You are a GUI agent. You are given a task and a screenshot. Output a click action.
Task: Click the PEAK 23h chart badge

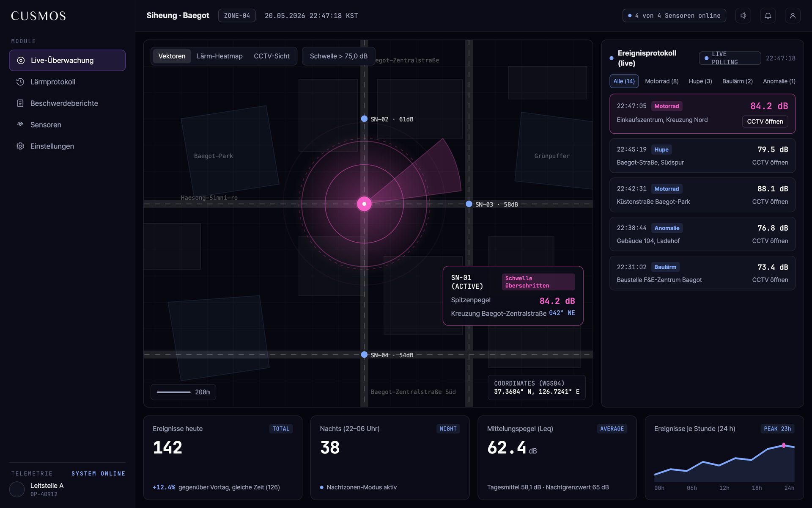(x=777, y=429)
